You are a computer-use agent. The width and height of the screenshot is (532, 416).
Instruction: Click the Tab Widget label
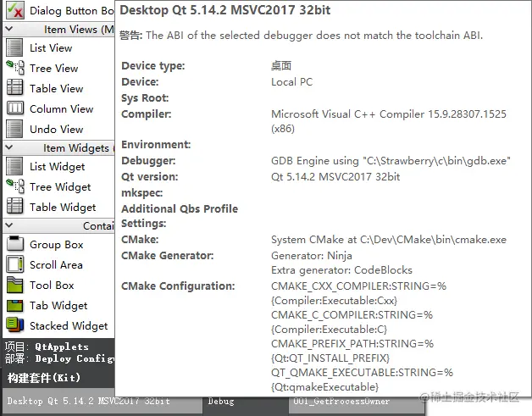58,305
